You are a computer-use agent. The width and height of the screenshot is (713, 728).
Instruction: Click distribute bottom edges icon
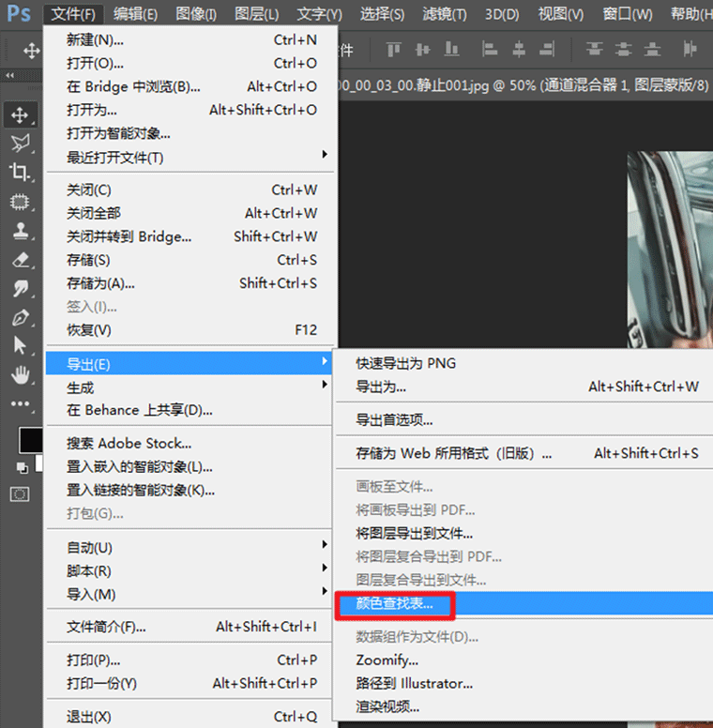pyautogui.click(x=652, y=49)
